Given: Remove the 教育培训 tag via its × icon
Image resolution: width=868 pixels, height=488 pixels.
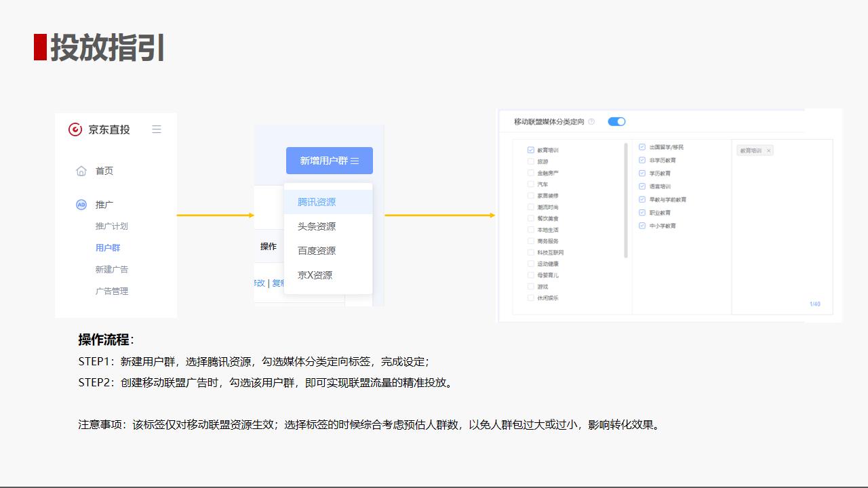Looking at the screenshot, I should (768, 151).
